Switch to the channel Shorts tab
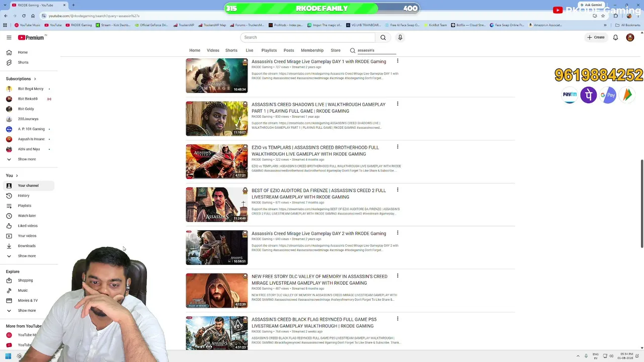The height and width of the screenshot is (362, 644). [x=231, y=50]
